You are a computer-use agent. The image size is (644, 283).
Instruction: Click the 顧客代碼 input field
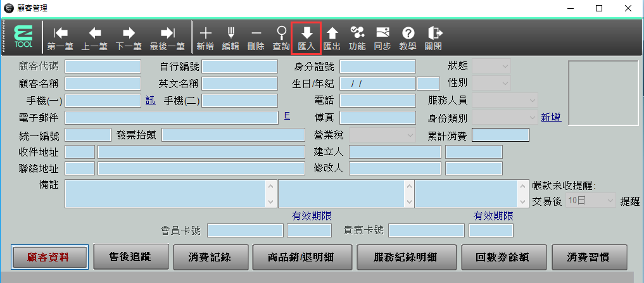(103, 66)
